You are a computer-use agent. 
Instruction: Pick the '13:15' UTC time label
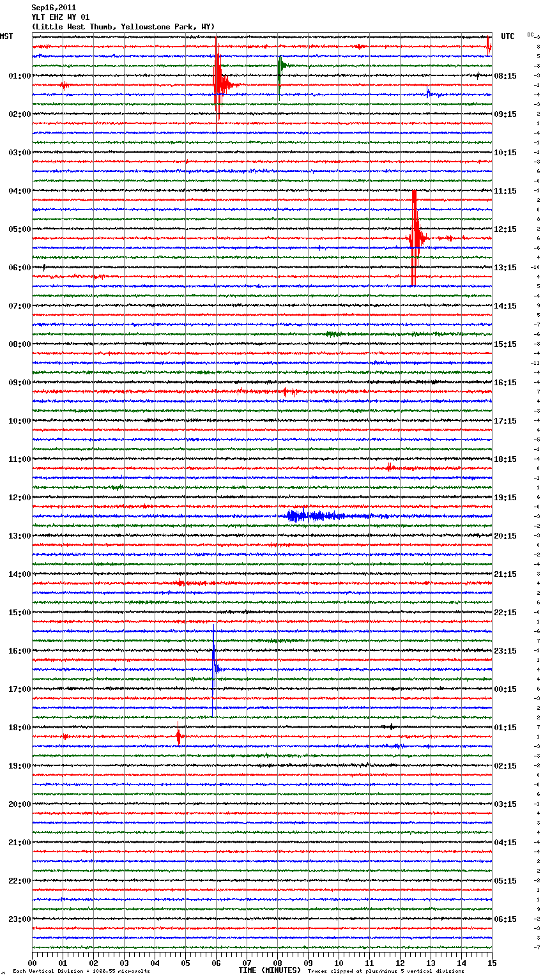[x=505, y=268]
